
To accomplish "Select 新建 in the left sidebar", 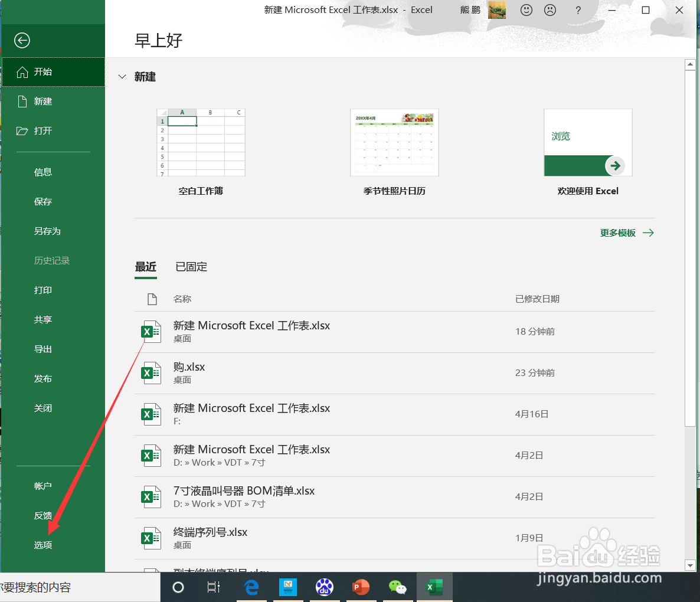I will tap(53, 102).
